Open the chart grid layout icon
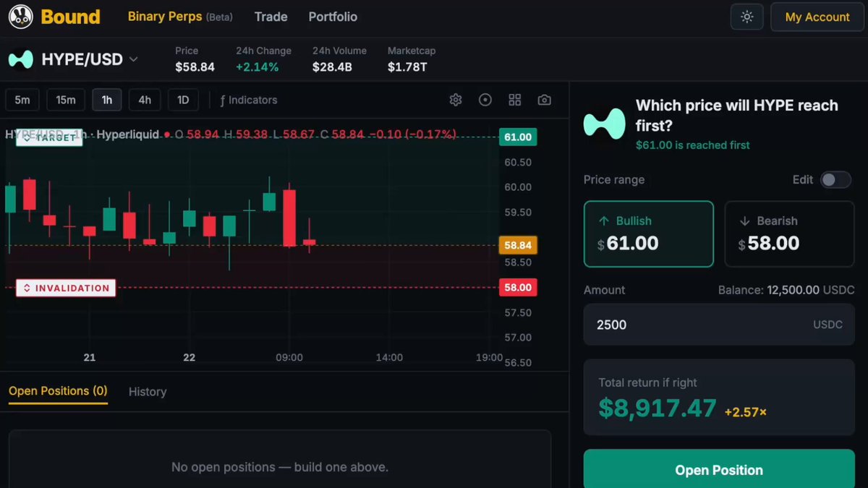Screen dimensions: 868x488 pyautogui.click(x=515, y=100)
